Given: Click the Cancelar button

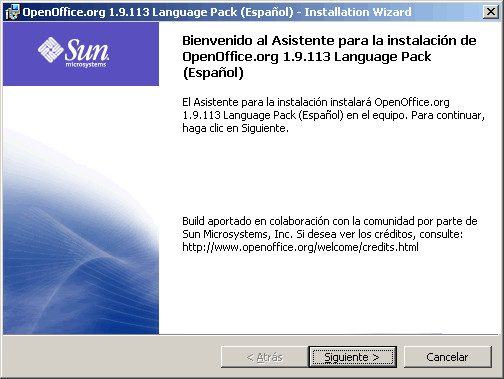Looking at the screenshot, I should point(448,357).
